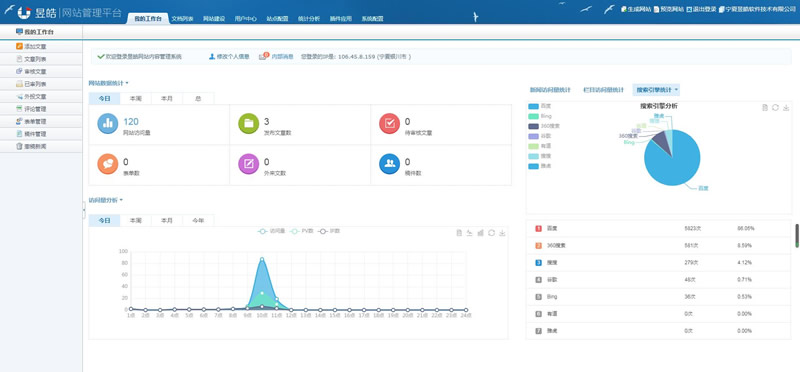Select 本周 under 网站数据统计
Viewport: 800px width, 372px height.
136,98
